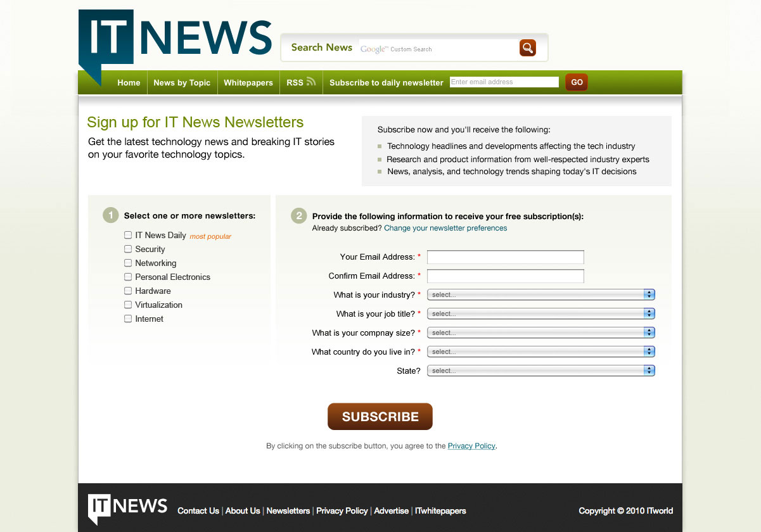Viewport: 761px width, 532px height.
Task: Visit About Us footer link
Action: pyautogui.click(x=243, y=510)
